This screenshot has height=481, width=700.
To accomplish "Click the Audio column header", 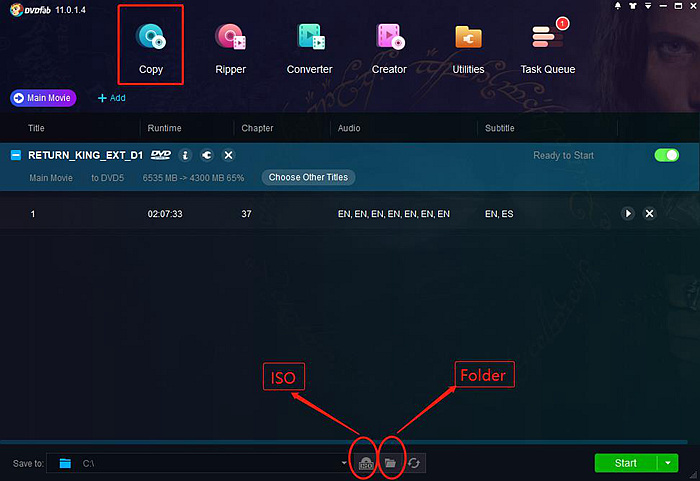I will coord(349,128).
